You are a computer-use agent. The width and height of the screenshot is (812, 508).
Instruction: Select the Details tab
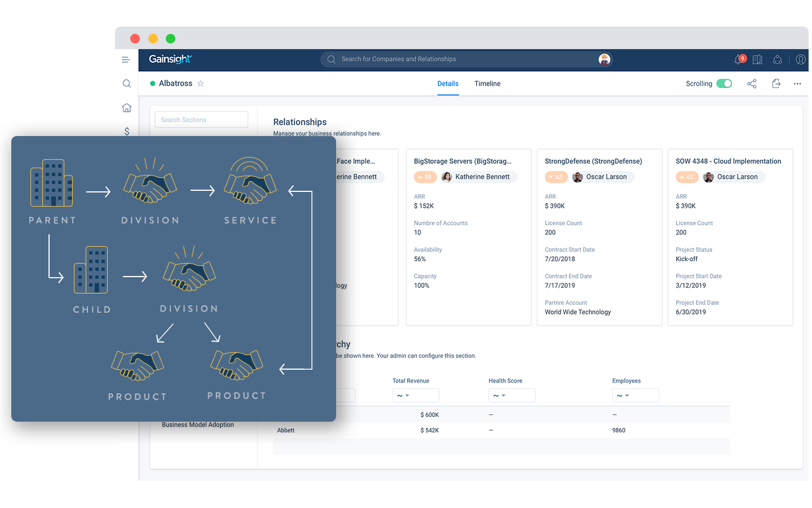point(448,84)
